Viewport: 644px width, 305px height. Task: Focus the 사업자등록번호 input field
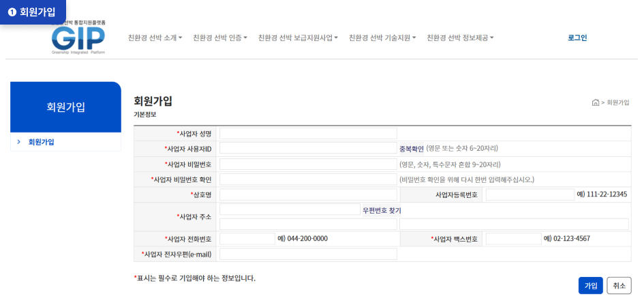click(x=530, y=195)
